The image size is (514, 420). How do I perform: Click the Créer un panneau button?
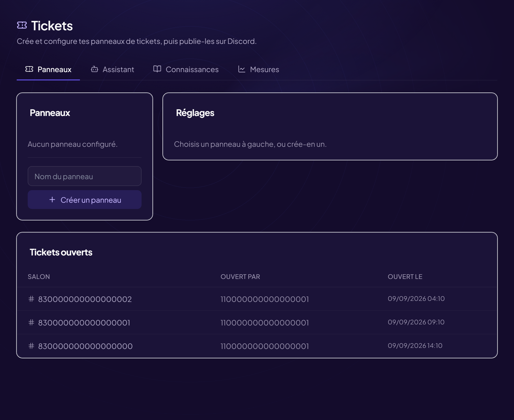[x=85, y=200]
